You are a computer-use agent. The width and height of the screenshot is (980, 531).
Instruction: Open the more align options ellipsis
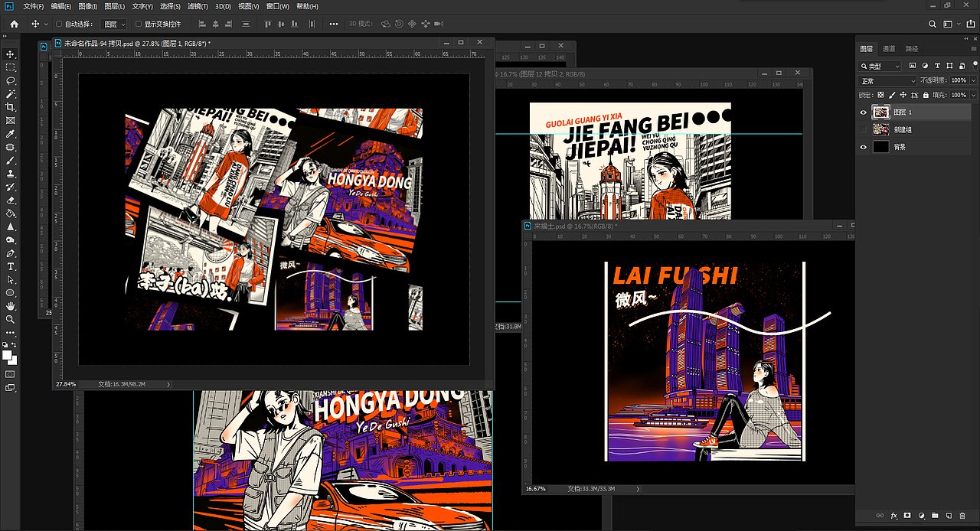[x=335, y=24]
